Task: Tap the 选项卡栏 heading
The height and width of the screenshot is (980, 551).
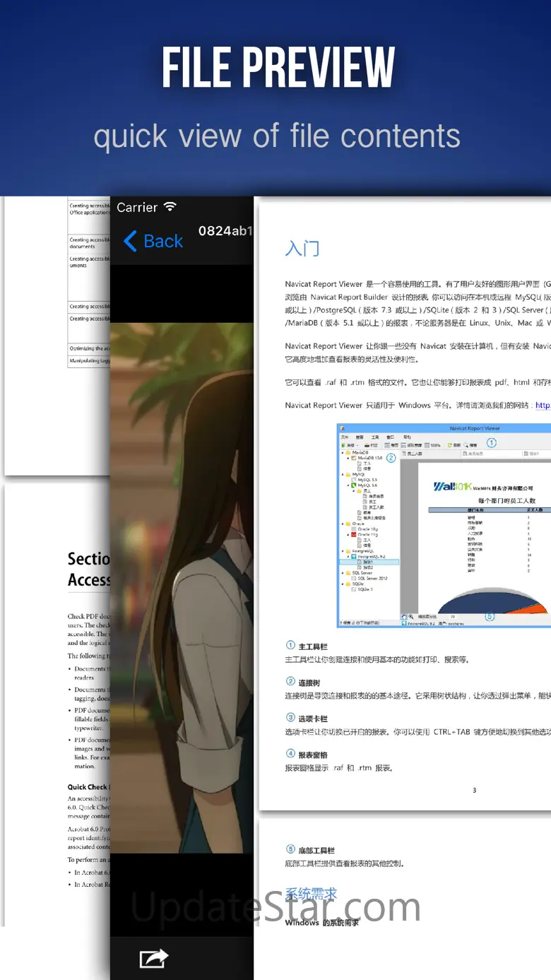Action: pyautogui.click(x=313, y=719)
